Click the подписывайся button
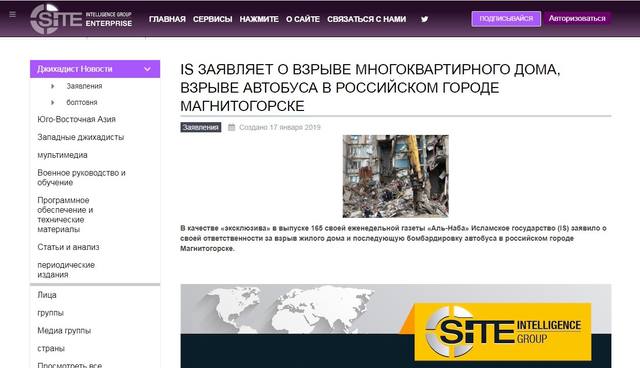640x368 pixels. tap(506, 19)
